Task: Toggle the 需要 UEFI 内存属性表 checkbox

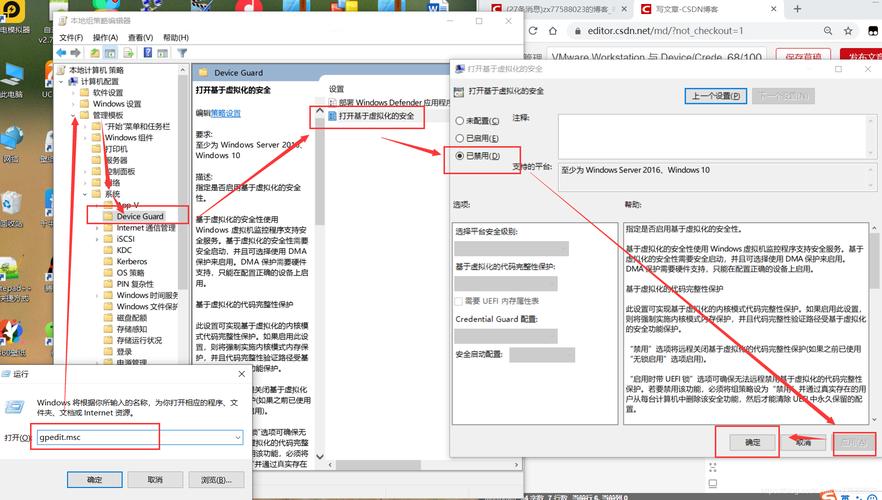Action: (459, 301)
